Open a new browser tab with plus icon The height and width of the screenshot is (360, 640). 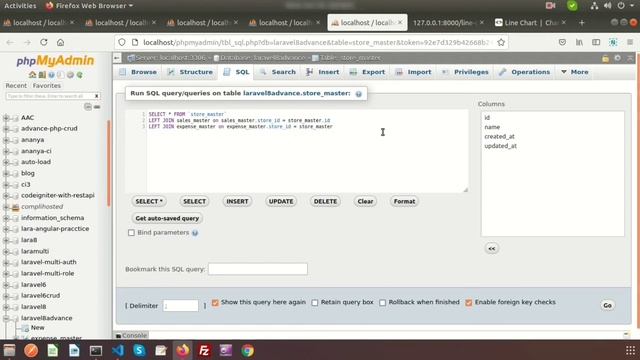tap(582, 23)
